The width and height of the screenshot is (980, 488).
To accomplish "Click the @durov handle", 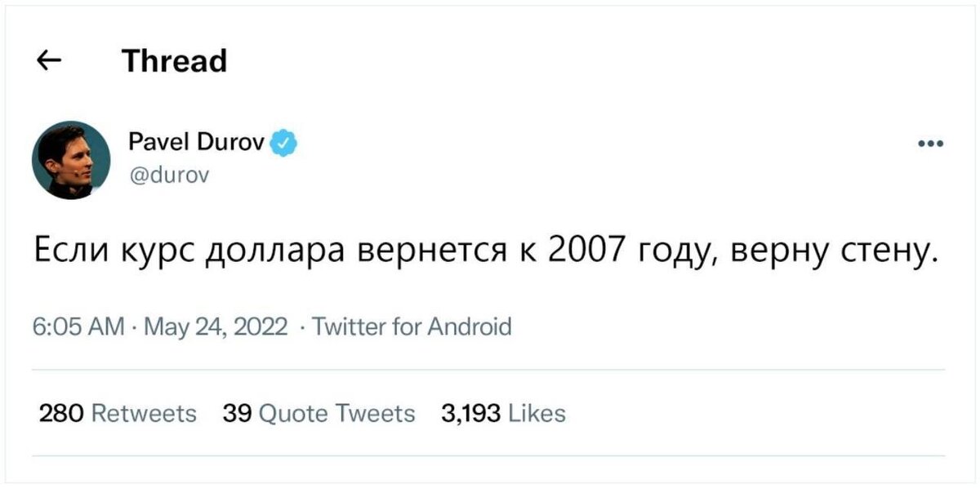I will pos(169,174).
